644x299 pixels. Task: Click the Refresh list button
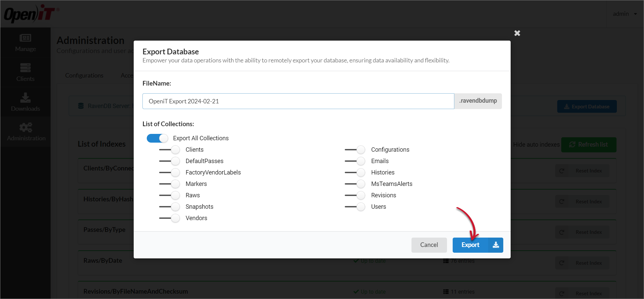(589, 145)
